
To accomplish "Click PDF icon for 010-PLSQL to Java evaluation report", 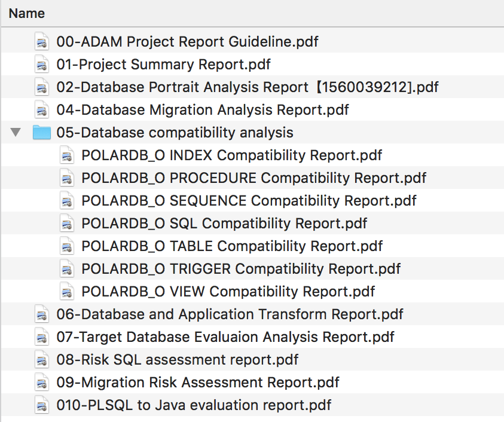I will pyautogui.click(x=42, y=405).
